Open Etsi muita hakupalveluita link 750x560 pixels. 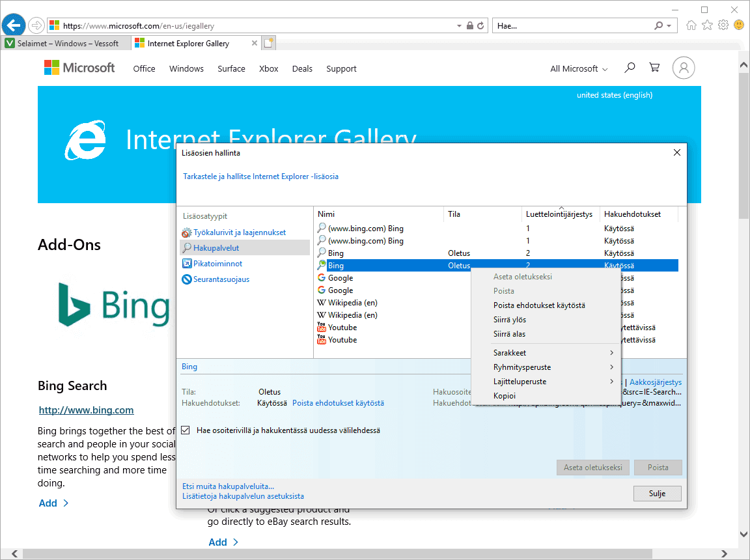[x=228, y=486]
